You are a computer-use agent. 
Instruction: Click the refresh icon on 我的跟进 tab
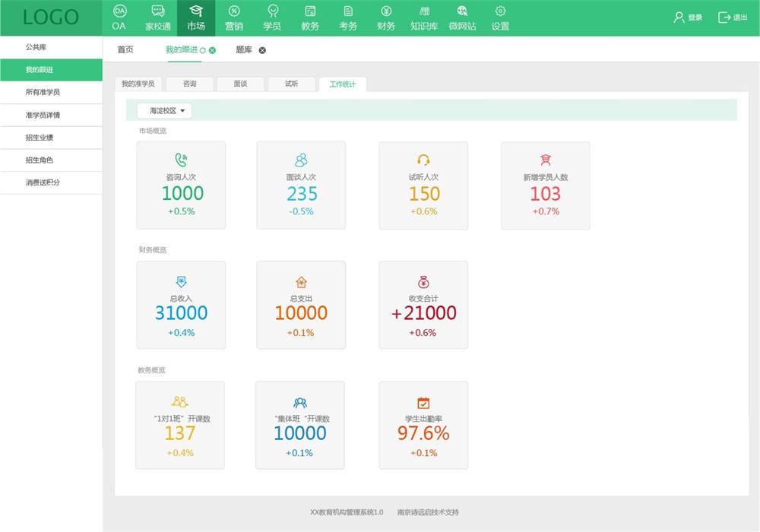[203, 50]
